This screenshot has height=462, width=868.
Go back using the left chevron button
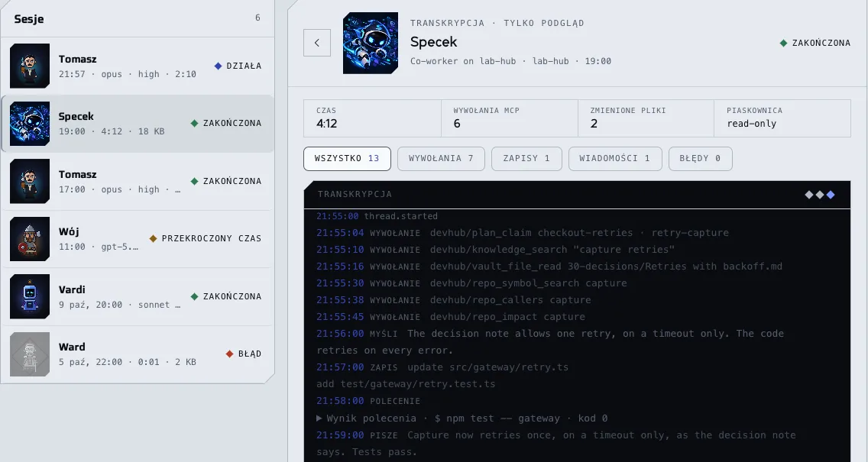click(317, 43)
